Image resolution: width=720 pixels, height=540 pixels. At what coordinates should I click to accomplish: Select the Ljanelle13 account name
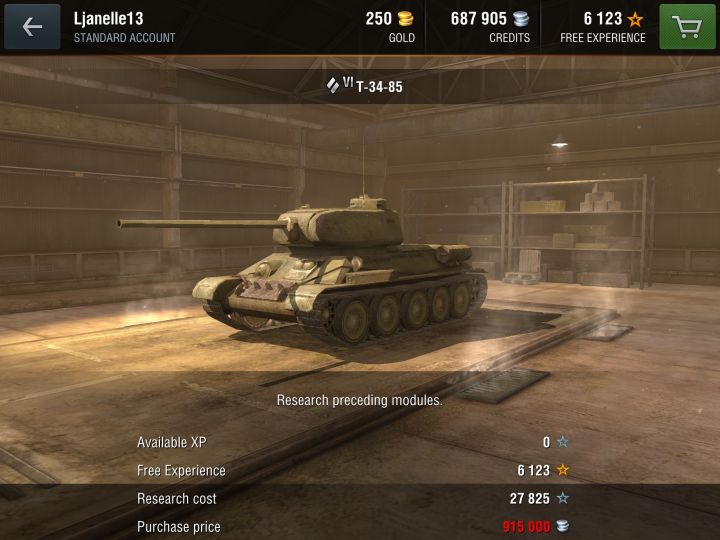tap(108, 19)
